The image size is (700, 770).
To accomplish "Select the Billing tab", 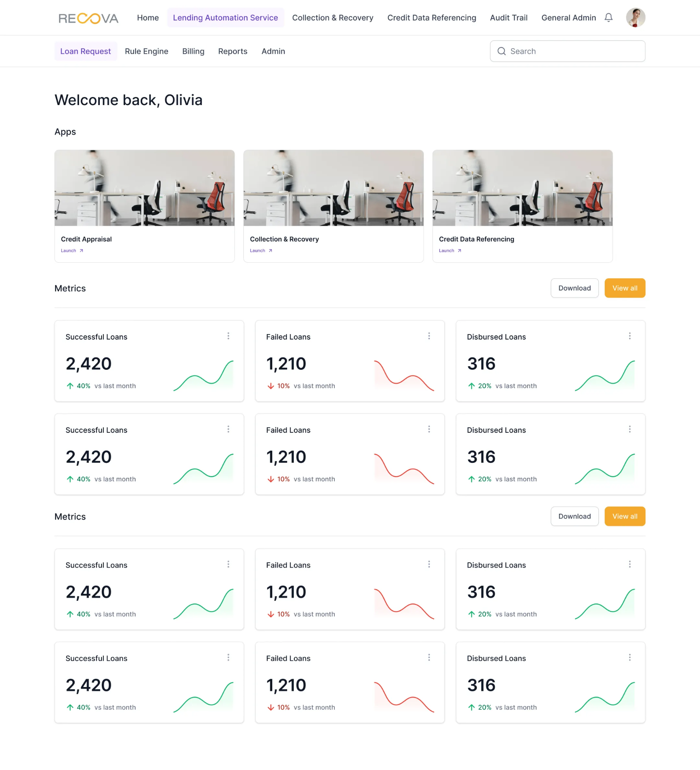I will pos(193,51).
